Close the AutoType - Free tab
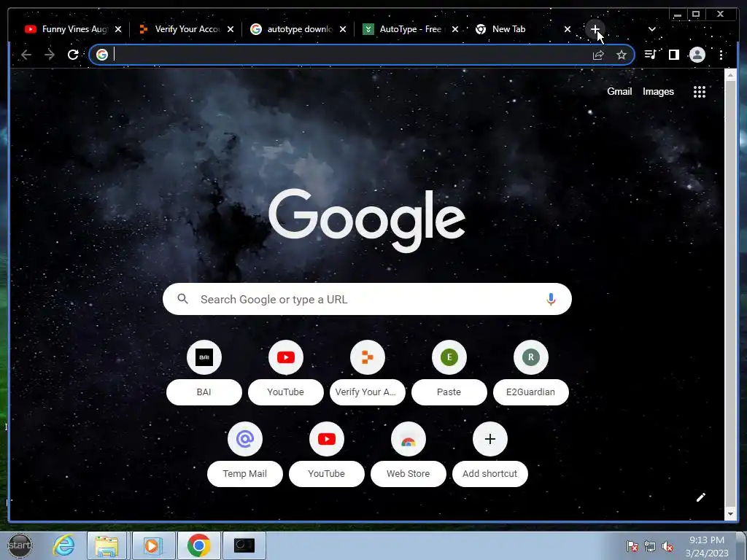The image size is (747, 560). tap(455, 29)
